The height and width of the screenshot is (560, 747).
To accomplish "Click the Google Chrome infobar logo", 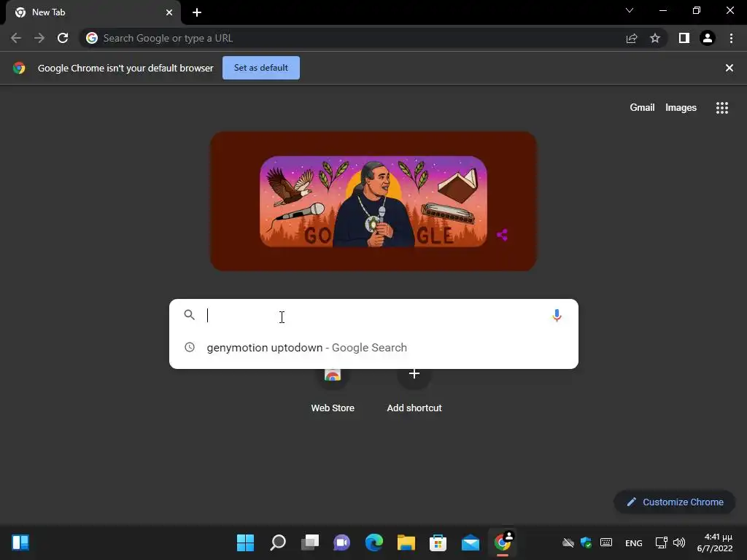I will point(19,68).
